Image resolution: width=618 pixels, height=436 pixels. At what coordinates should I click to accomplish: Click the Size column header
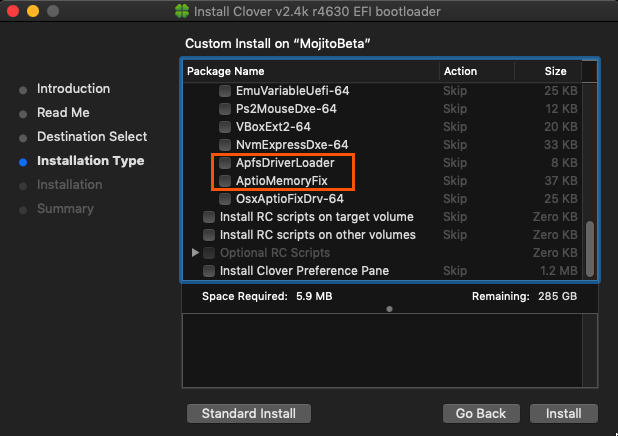click(x=548, y=71)
